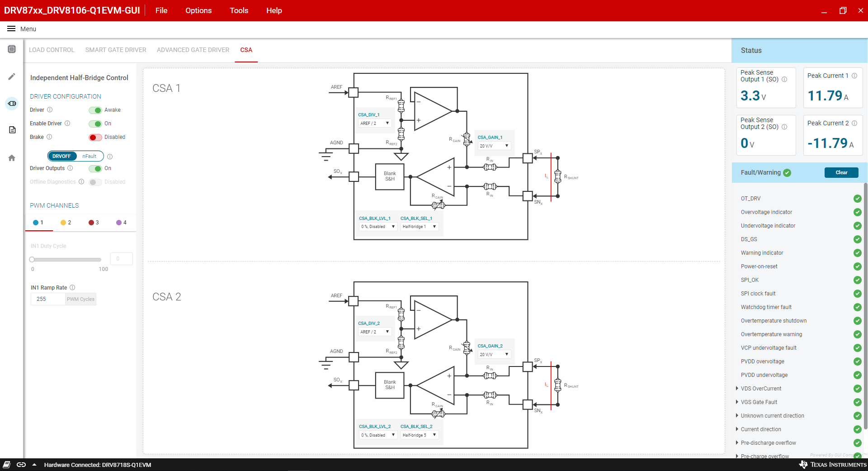Toggle the Brake switch

coord(95,138)
